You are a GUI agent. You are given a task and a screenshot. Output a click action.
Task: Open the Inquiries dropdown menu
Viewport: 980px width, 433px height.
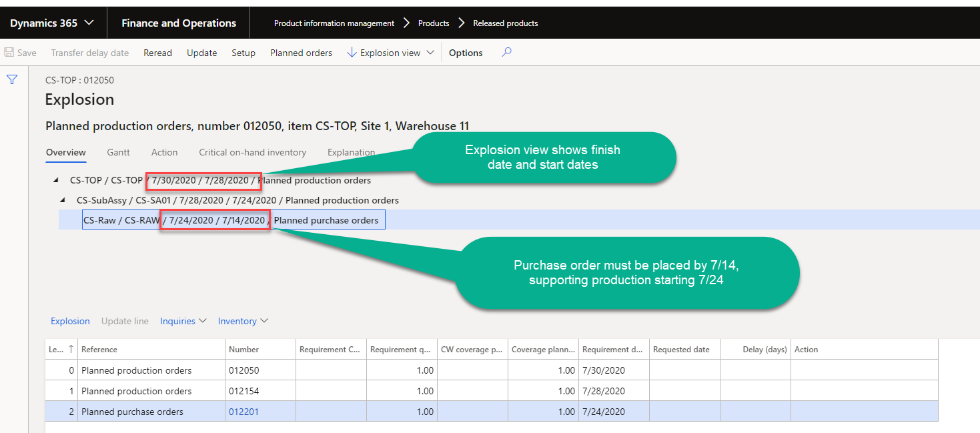click(183, 321)
